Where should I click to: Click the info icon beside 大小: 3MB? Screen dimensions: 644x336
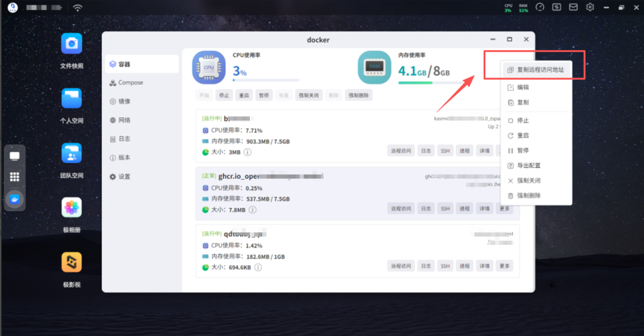(x=247, y=152)
